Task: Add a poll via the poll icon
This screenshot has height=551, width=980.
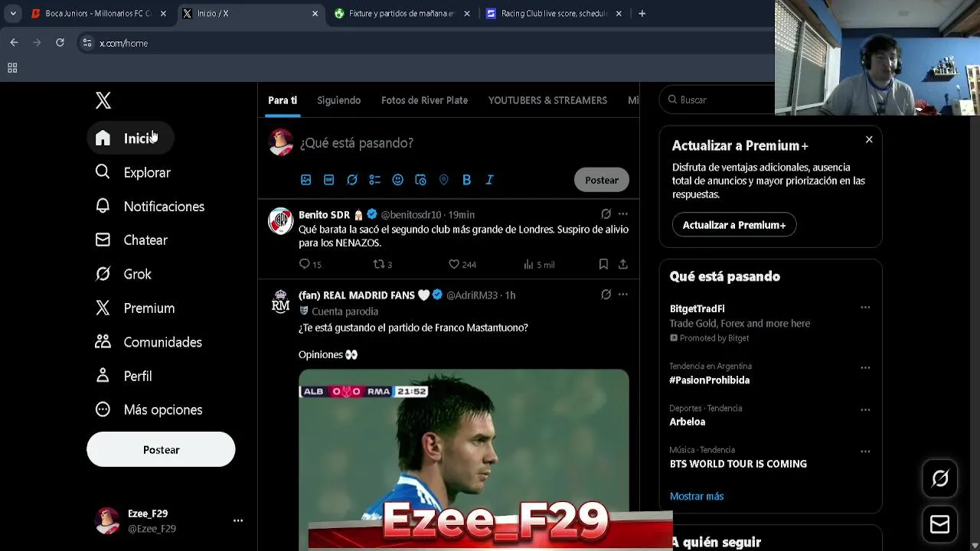Action: [375, 180]
